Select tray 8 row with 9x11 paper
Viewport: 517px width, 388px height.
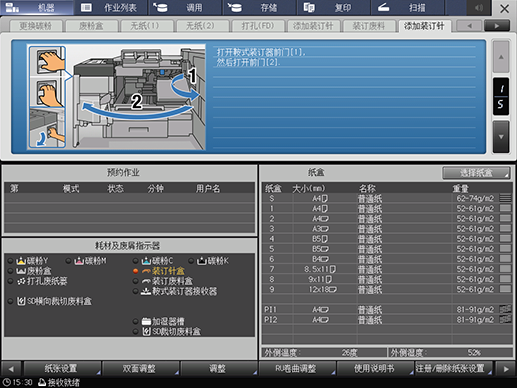[x=387, y=279]
